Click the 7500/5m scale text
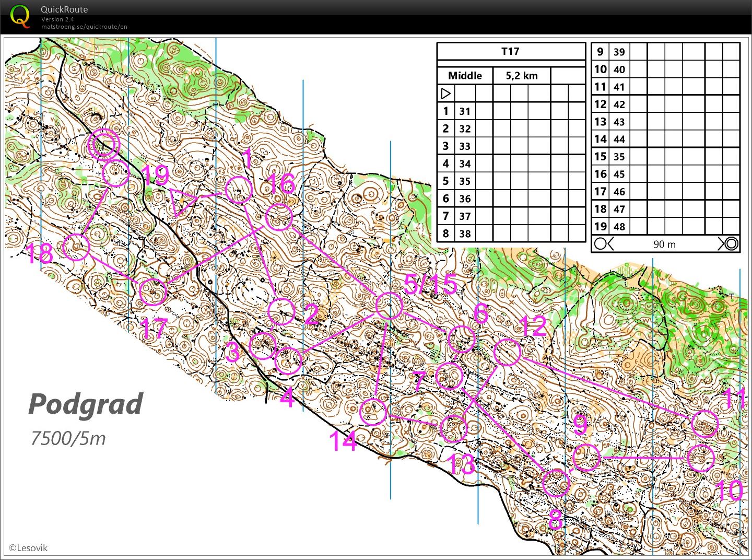752x560 pixels. coord(68,438)
